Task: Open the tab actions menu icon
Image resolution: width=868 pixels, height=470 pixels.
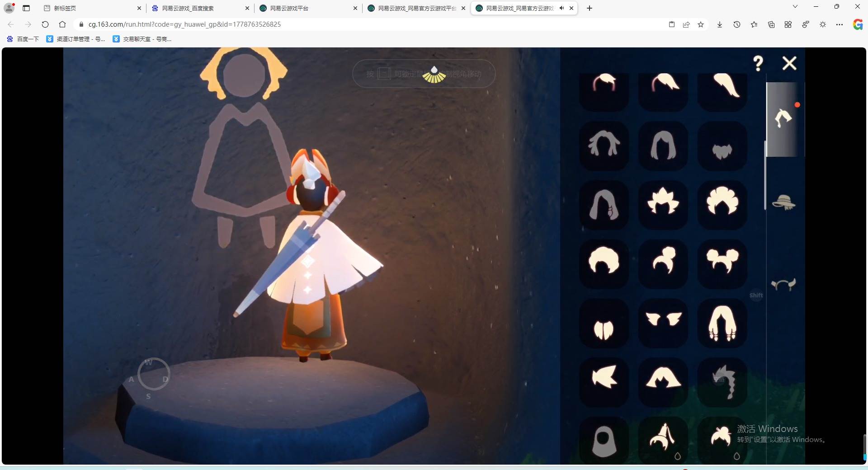Action: click(26, 8)
